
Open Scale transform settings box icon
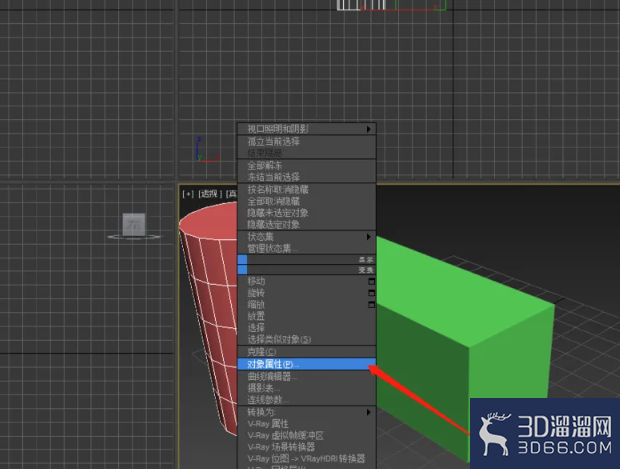[x=371, y=304]
